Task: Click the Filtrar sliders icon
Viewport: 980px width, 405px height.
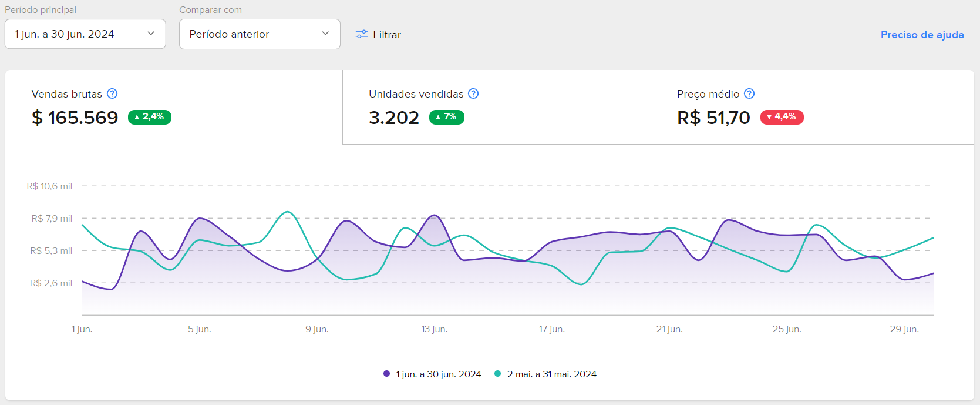Action: pos(362,34)
